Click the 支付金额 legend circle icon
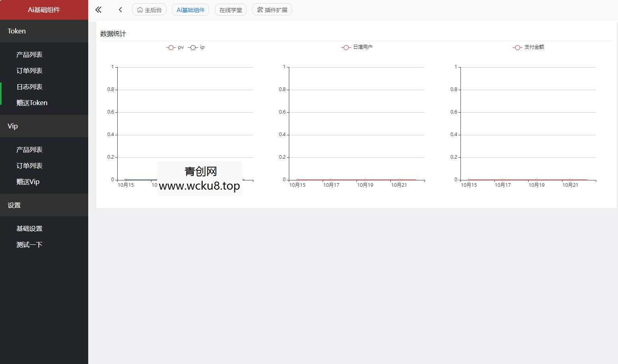618x364 pixels. click(517, 47)
